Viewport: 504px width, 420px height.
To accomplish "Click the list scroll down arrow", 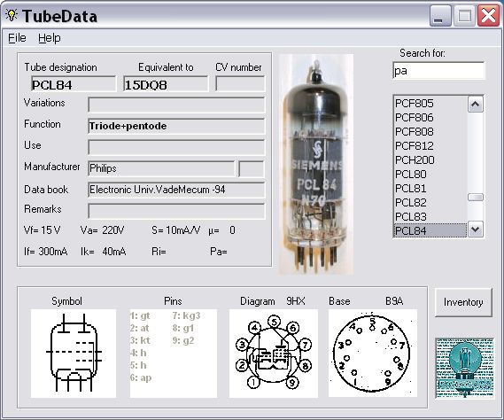I will [476, 229].
